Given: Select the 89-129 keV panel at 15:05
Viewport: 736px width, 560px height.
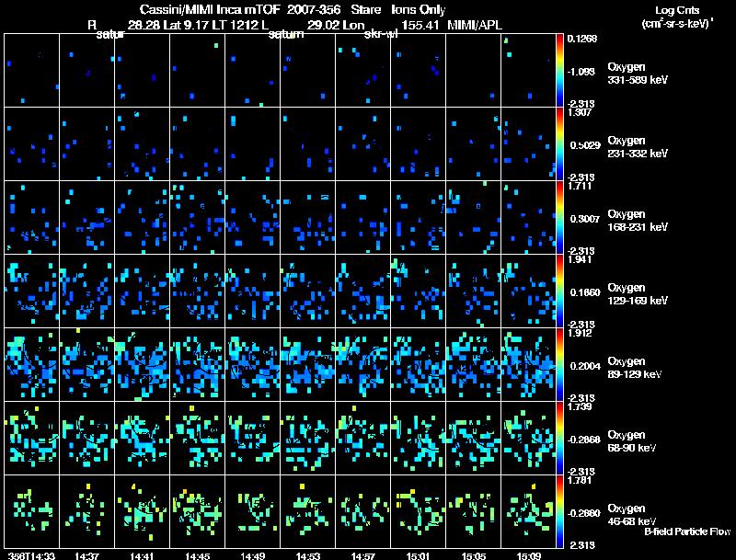Looking at the screenshot, I should pyautogui.click(x=474, y=365).
